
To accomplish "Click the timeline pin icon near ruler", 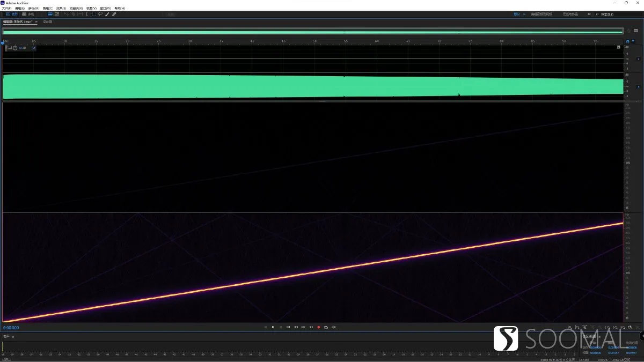I will pos(633,41).
